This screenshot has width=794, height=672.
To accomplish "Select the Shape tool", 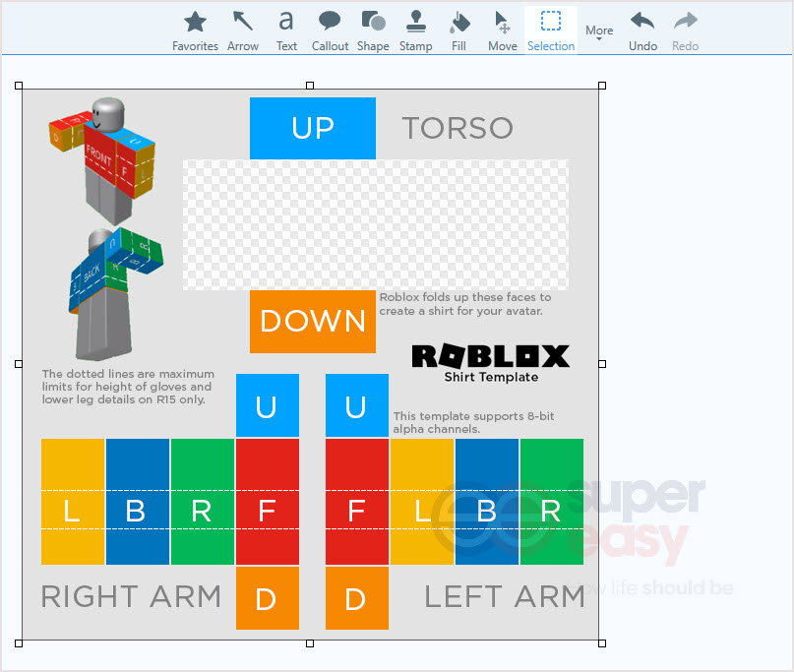I will (373, 31).
